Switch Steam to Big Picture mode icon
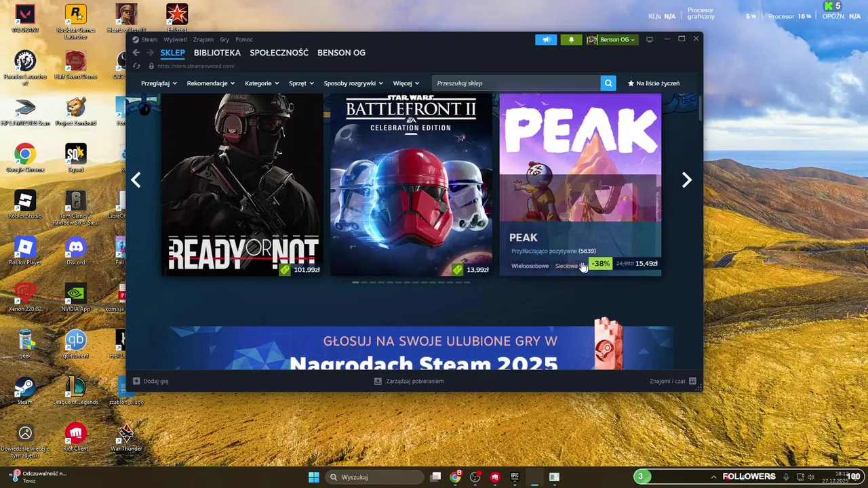 tap(649, 39)
